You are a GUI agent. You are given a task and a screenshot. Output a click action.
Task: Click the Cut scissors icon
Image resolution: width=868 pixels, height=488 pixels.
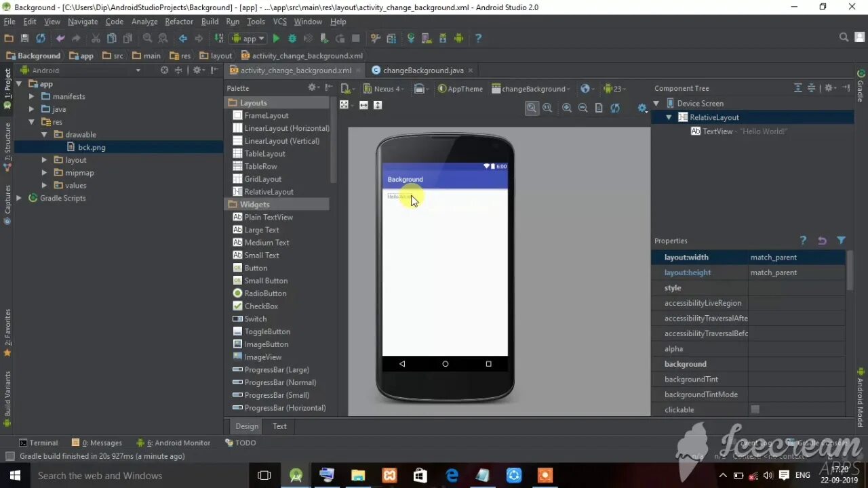tap(96, 39)
